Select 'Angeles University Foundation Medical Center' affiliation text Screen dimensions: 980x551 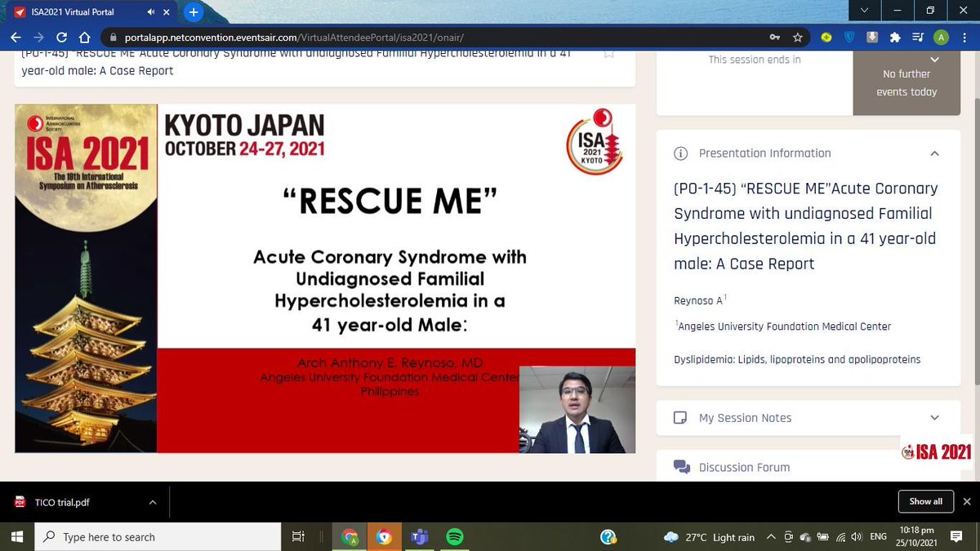pyautogui.click(x=782, y=327)
